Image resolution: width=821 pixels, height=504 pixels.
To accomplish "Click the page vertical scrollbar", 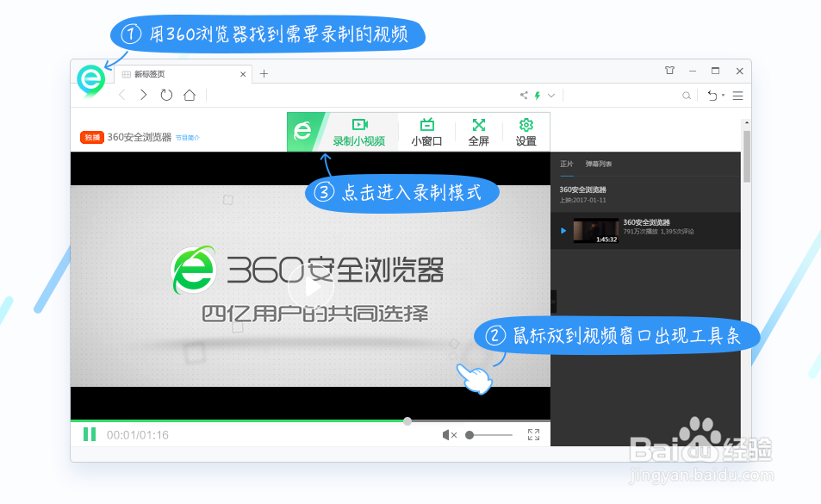I will pyautogui.click(x=747, y=157).
